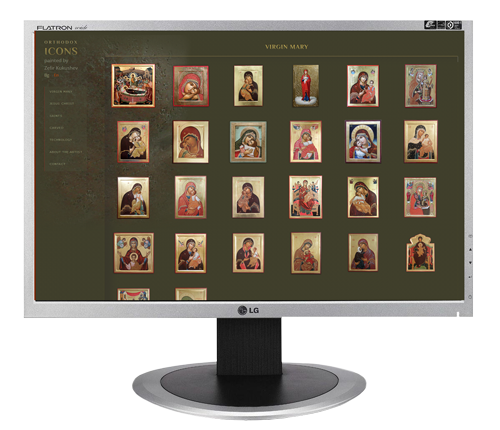Open the teal-framed Virgin and Child thumbnail

pyautogui.click(x=248, y=142)
